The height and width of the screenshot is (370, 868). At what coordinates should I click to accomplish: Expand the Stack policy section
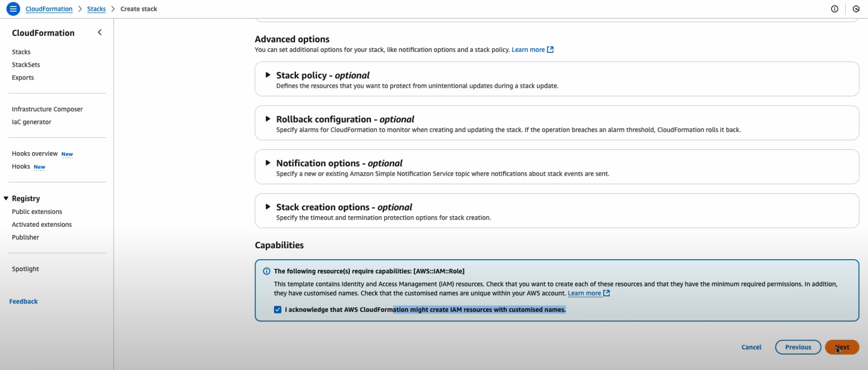tap(268, 75)
